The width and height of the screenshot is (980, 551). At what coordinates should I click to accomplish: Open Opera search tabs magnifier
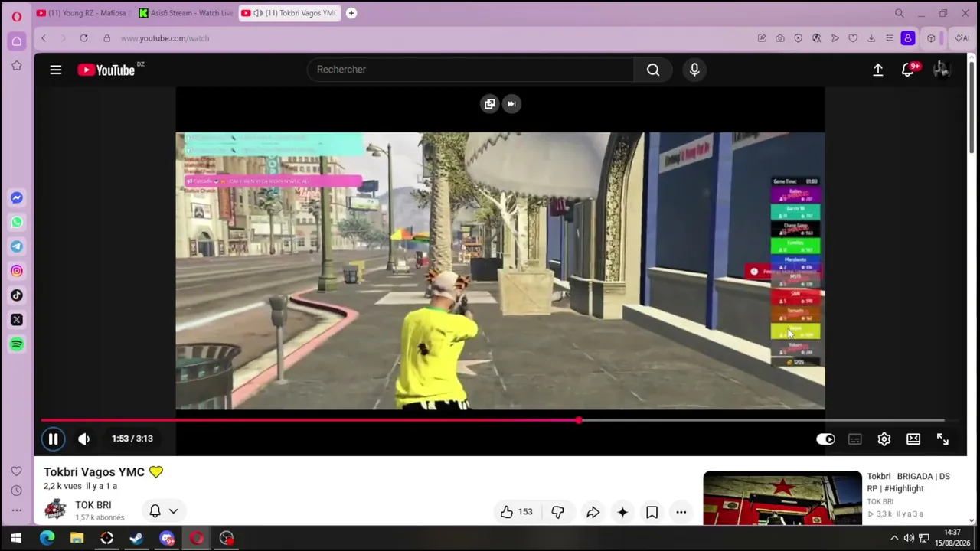pos(900,13)
